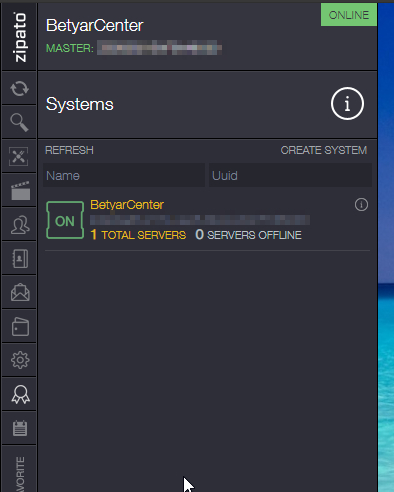Click the zipato logo
394x492 pixels.
click(x=19, y=37)
